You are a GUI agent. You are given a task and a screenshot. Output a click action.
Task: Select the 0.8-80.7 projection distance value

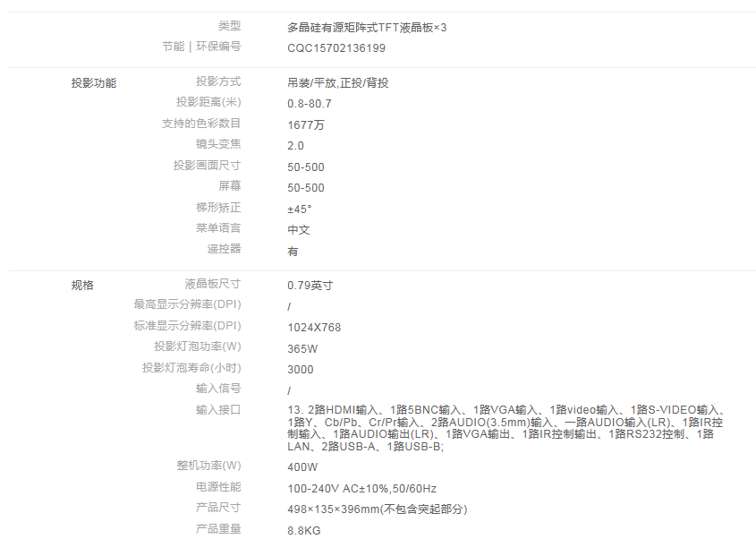[x=310, y=104]
